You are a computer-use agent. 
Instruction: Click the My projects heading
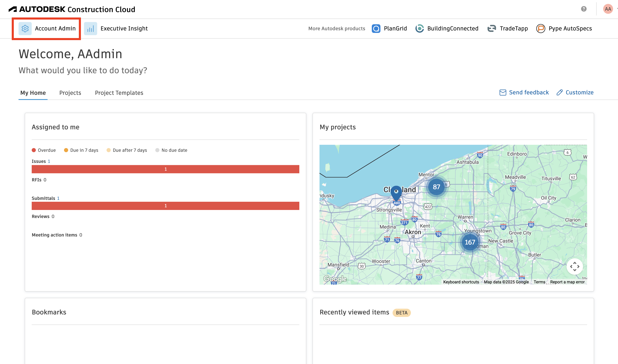pos(338,127)
